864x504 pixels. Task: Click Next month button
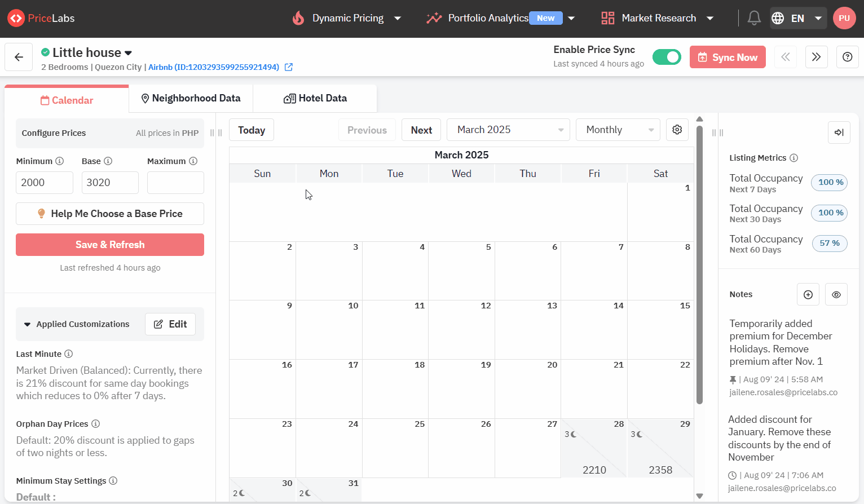tap(421, 130)
